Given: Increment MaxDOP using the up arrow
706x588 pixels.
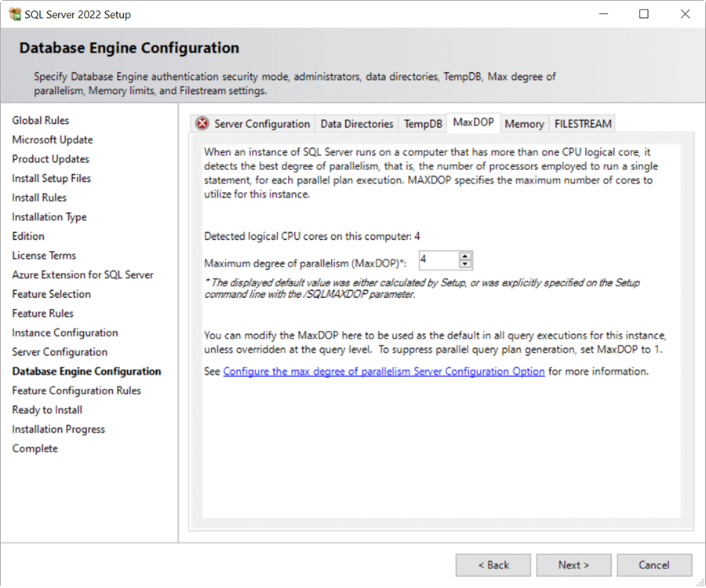Looking at the screenshot, I should tap(466, 256).
